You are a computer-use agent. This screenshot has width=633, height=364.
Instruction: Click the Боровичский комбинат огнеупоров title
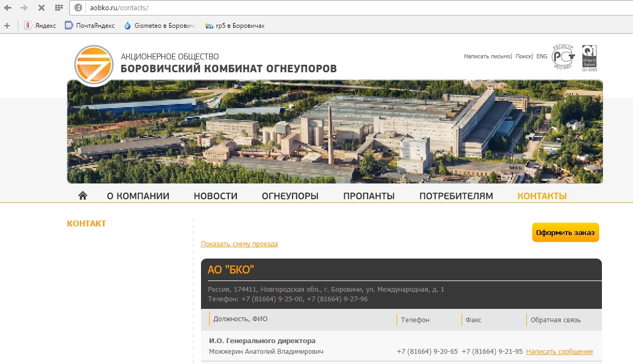(x=228, y=69)
